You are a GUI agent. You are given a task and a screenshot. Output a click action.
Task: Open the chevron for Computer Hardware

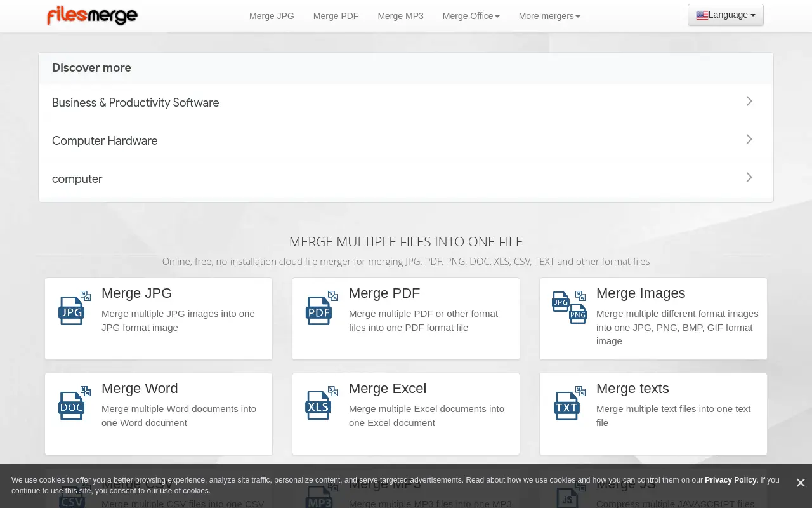(749, 140)
